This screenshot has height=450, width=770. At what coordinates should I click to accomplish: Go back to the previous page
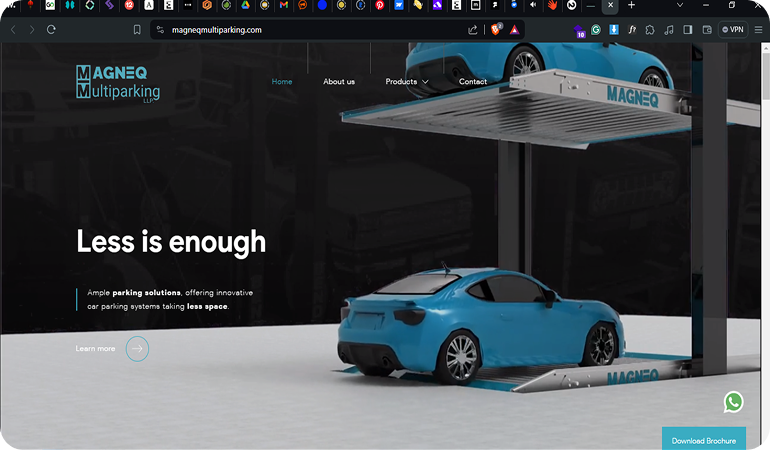pyautogui.click(x=13, y=30)
